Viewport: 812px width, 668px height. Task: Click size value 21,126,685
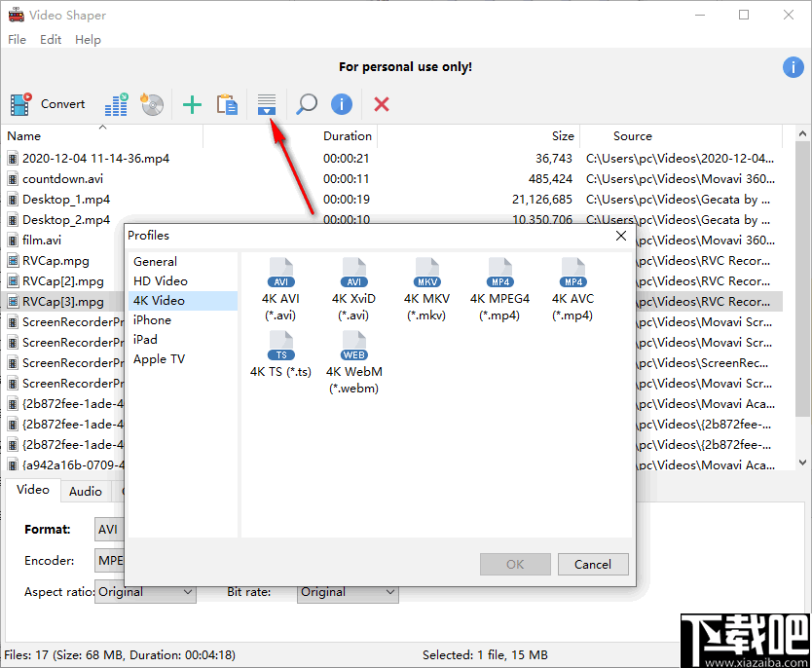click(542, 200)
